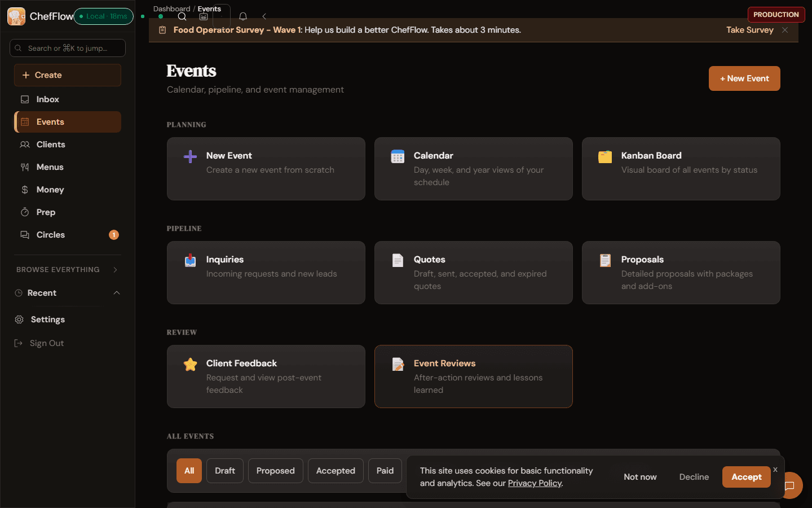Open the Privacy Policy link

[535, 483]
